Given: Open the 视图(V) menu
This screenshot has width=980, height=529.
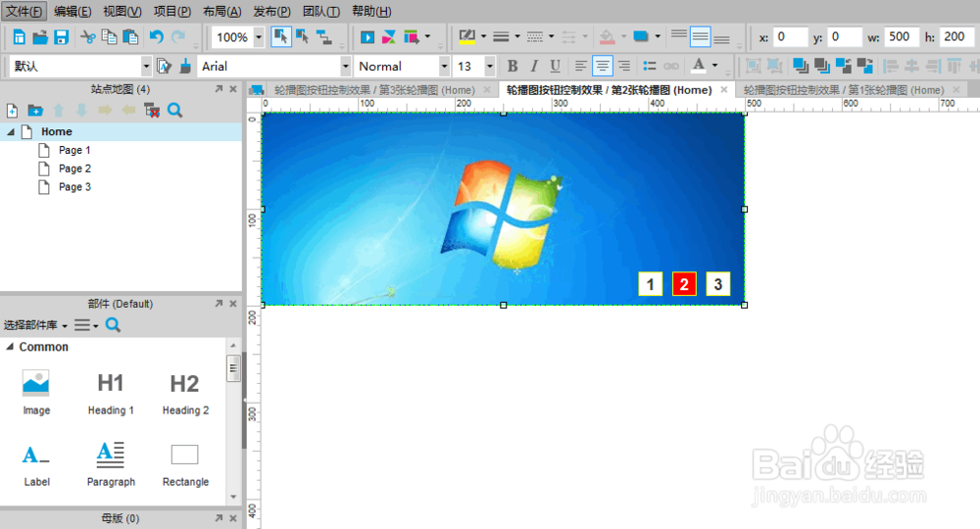Looking at the screenshot, I should 122,11.
